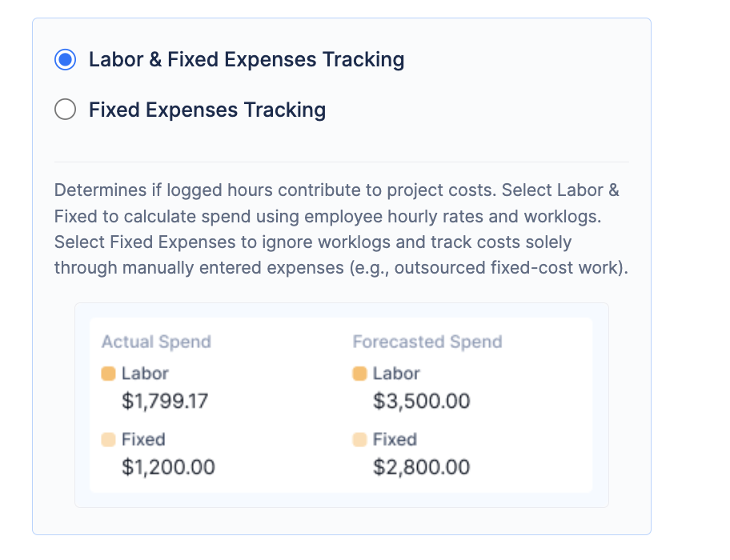Click Labor color swatch under Forecasted Spend

pyautogui.click(x=360, y=374)
